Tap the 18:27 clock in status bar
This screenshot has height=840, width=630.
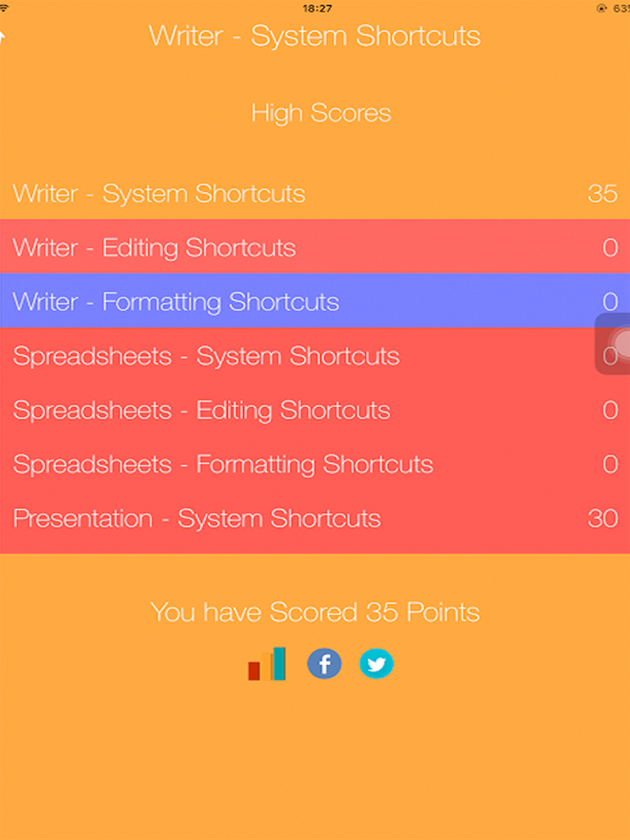click(317, 8)
